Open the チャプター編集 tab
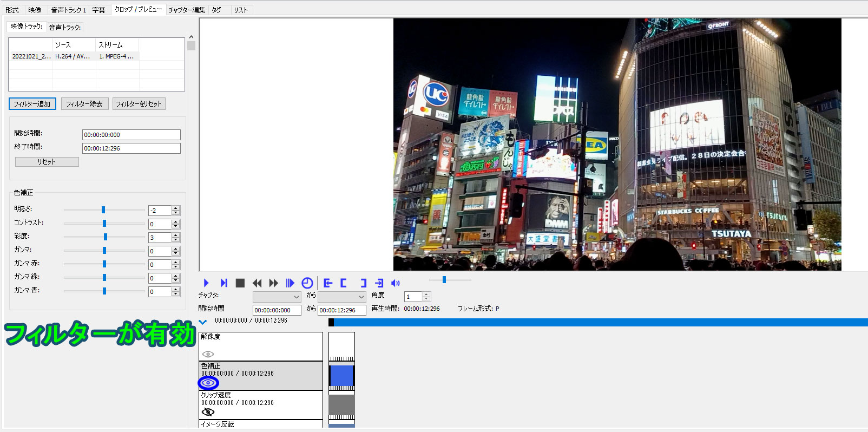This screenshot has height=432, width=868. pyautogui.click(x=187, y=10)
